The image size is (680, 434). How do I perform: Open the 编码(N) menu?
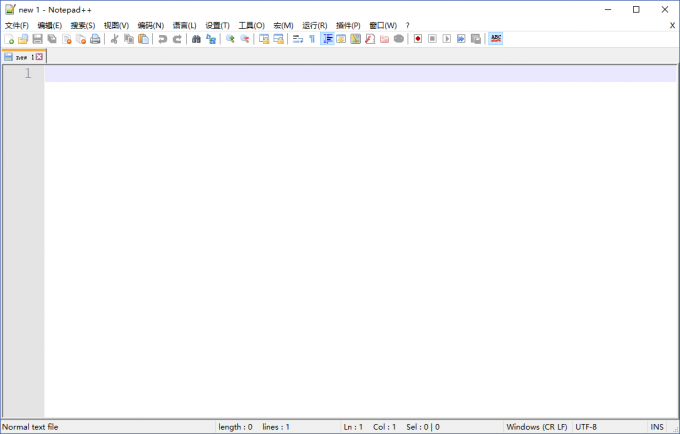(150, 26)
